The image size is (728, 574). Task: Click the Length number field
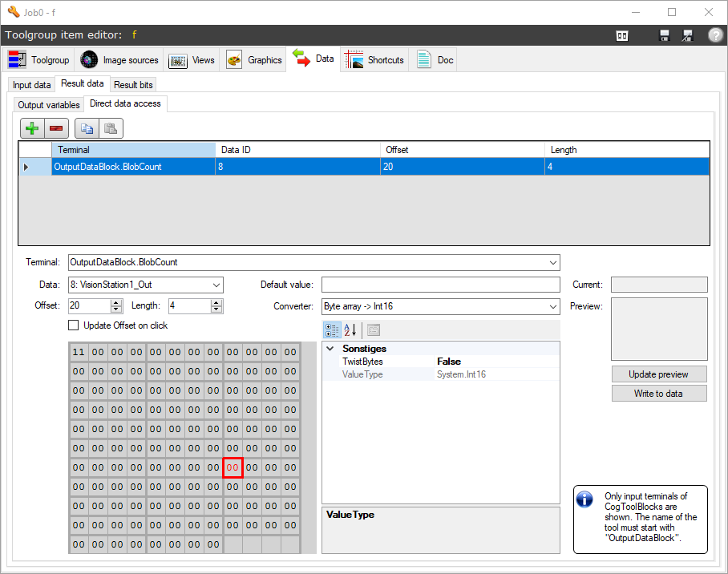(x=189, y=305)
